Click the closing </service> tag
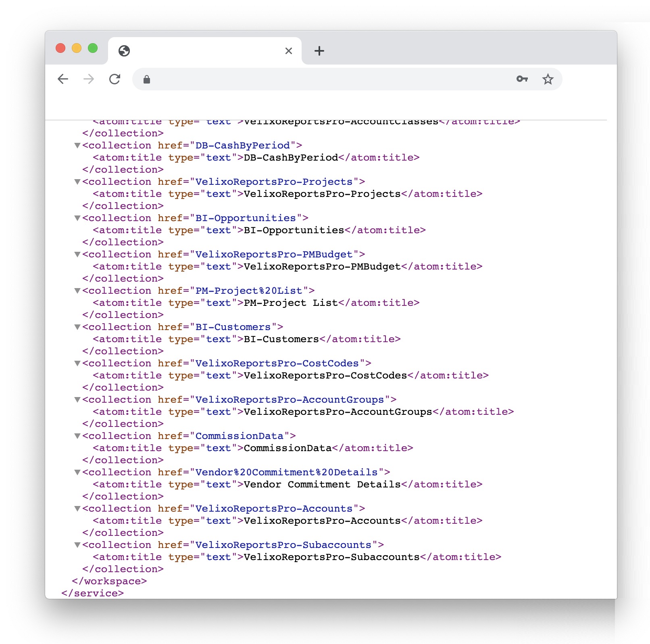Image resolution: width=650 pixels, height=644 pixels. click(93, 593)
